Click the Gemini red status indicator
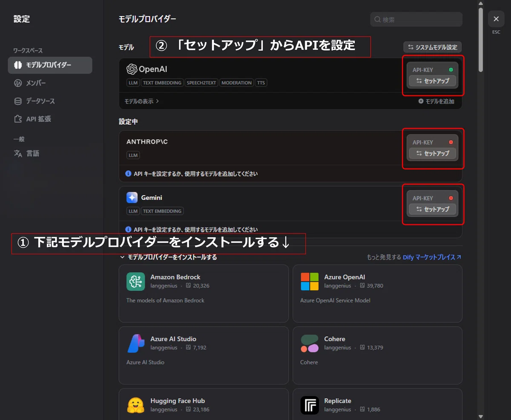 point(451,198)
